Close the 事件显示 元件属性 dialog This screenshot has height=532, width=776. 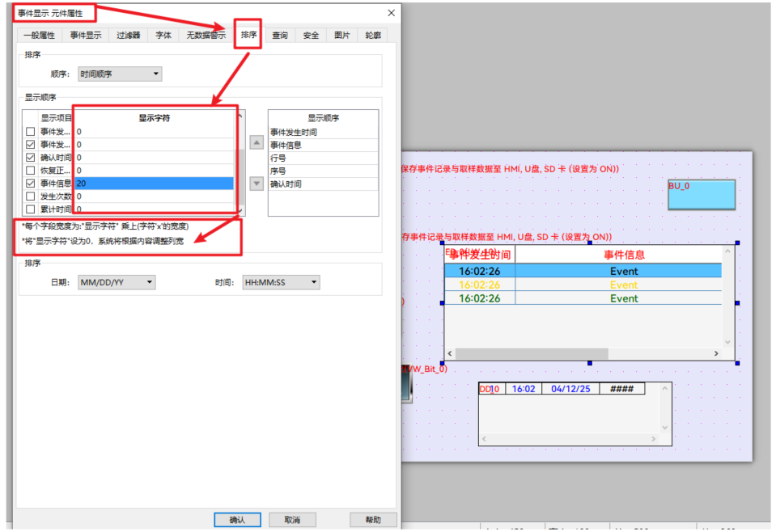[392, 13]
